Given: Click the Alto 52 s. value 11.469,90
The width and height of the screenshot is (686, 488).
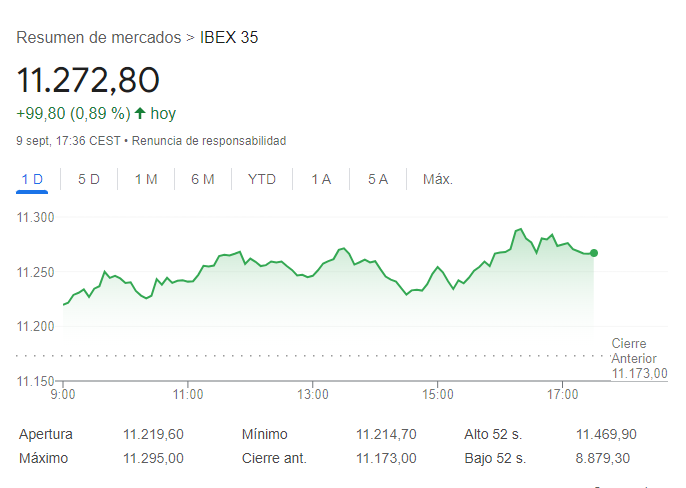Looking at the screenshot, I should (606, 435).
